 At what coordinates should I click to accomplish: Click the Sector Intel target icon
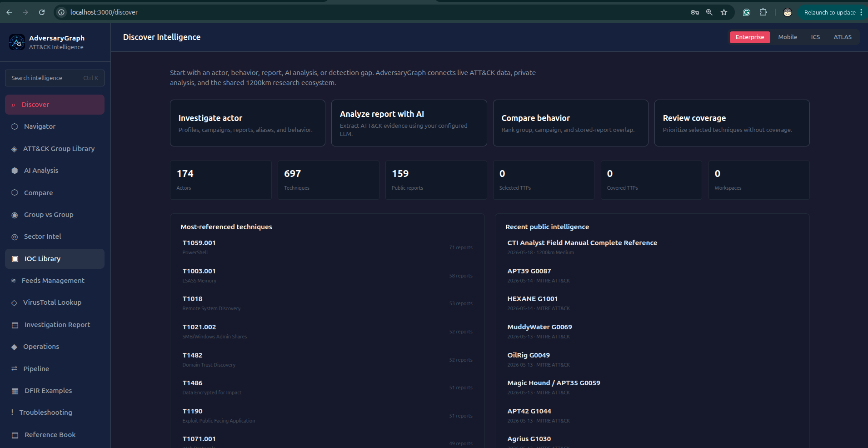pos(15,237)
